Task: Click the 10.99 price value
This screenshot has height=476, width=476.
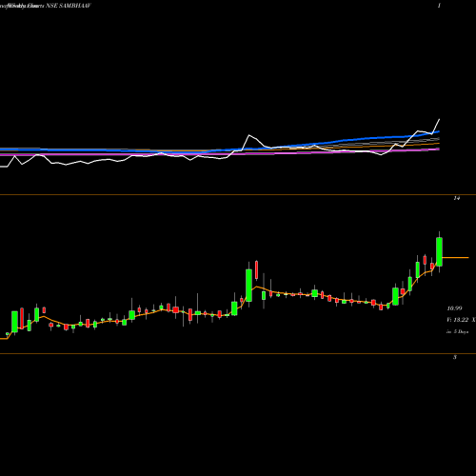Action: [x=454, y=308]
